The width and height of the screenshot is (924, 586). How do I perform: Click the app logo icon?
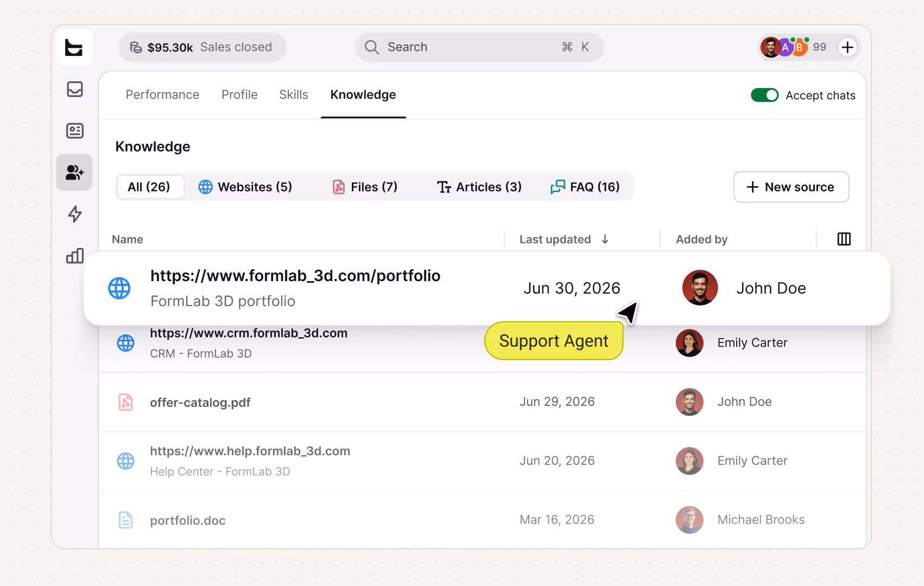click(74, 48)
